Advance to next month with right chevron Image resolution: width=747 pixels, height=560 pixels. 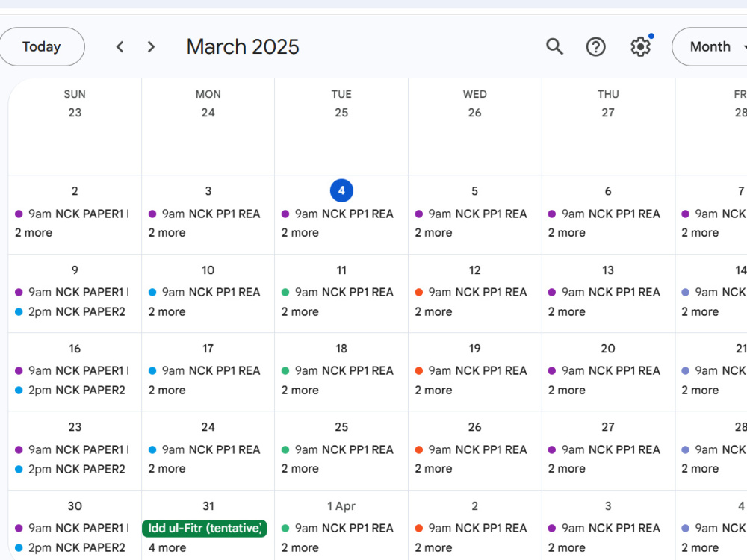(x=151, y=46)
